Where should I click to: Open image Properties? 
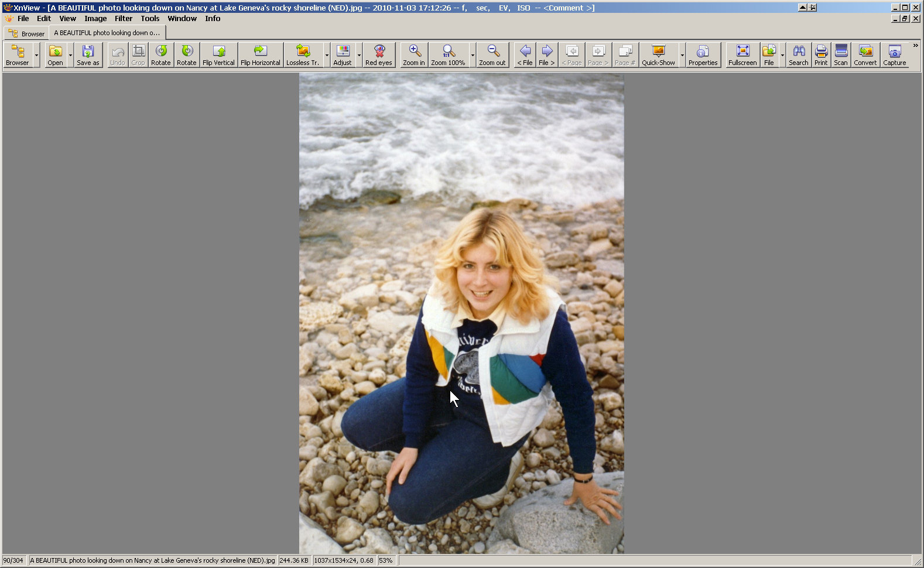click(x=703, y=55)
